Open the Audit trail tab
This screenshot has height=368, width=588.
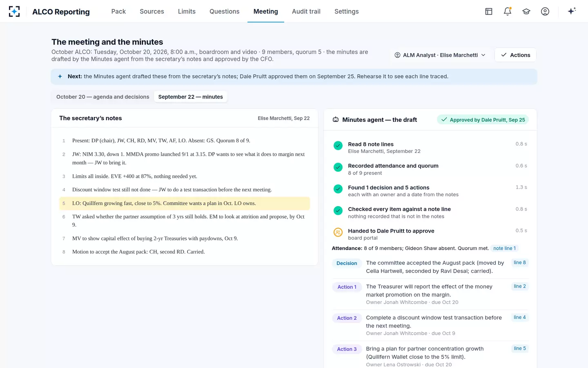306,11
